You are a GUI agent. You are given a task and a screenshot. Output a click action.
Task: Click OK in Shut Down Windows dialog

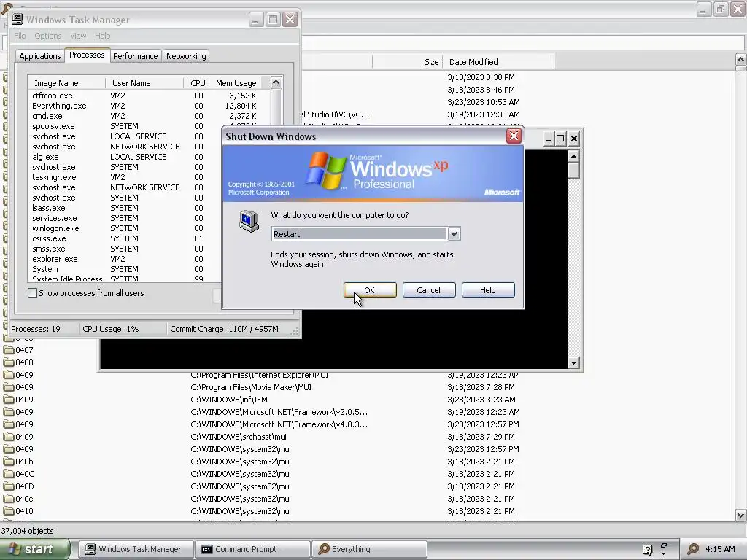point(370,290)
